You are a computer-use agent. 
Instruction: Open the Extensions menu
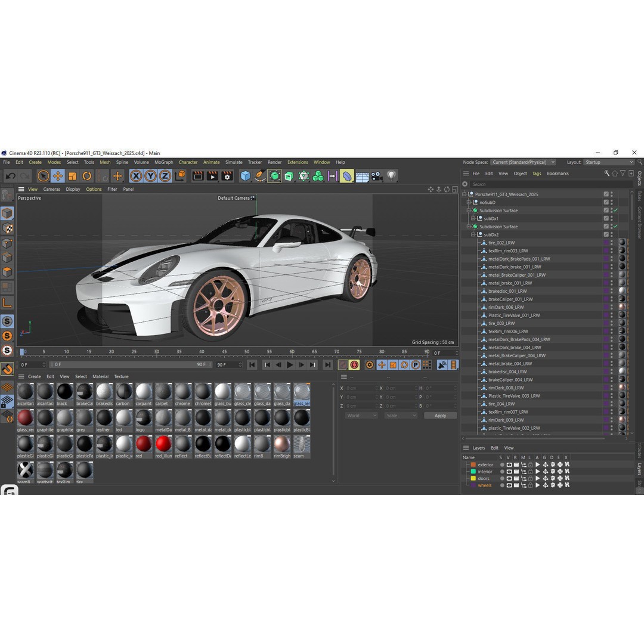point(298,162)
